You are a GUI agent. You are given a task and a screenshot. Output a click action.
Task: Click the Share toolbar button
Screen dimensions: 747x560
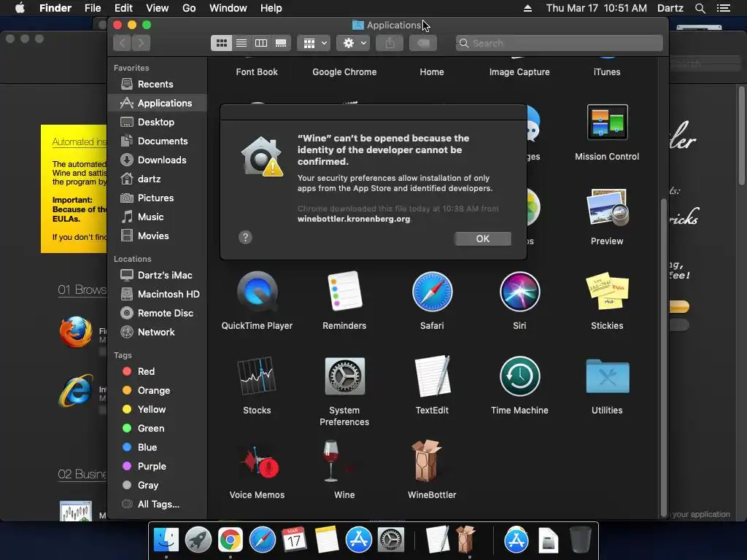click(390, 43)
